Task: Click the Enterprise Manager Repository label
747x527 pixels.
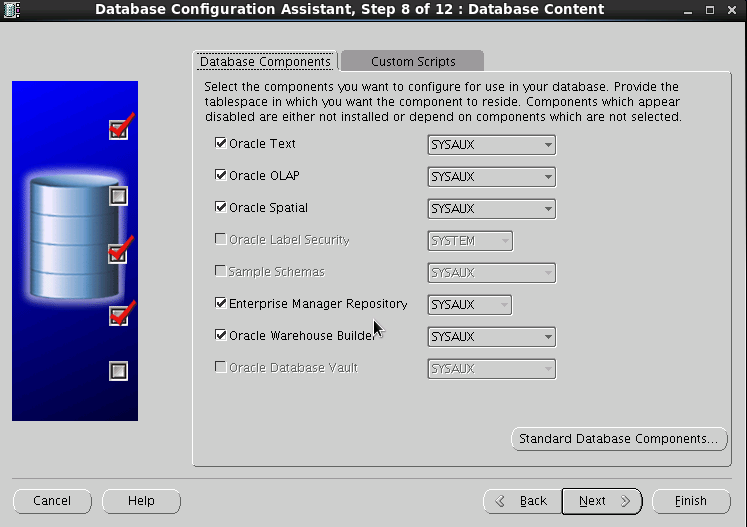Action: (318, 304)
